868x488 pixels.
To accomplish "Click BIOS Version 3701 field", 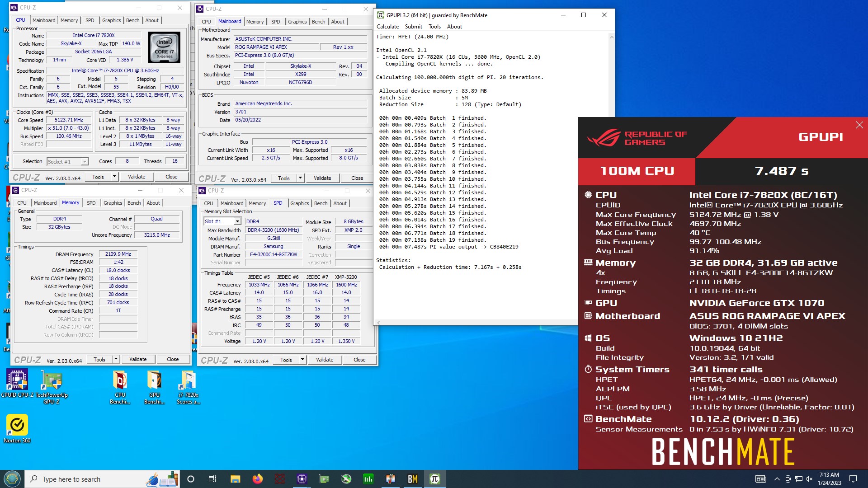I will coord(300,112).
